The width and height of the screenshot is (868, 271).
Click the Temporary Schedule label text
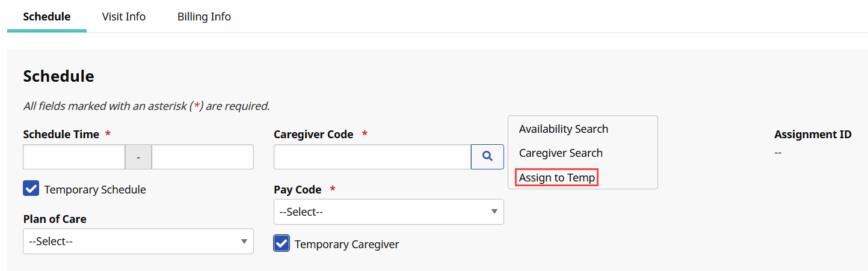point(95,190)
